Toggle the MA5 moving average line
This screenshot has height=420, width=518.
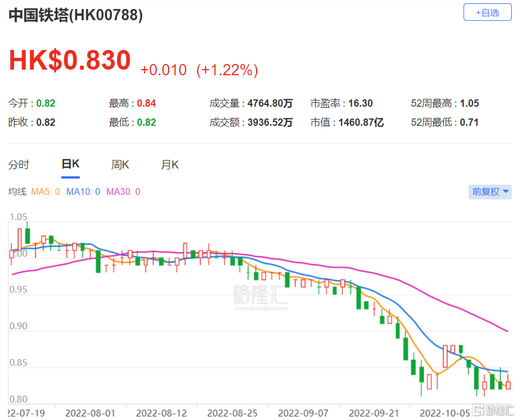coord(46,192)
